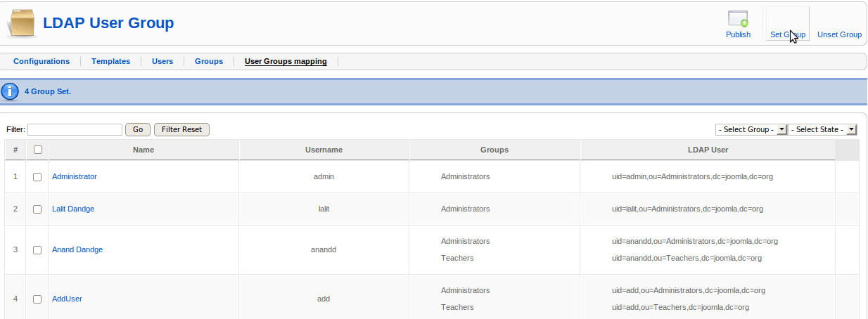The height and width of the screenshot is (319, 868).
Task: Check the box for Administrator row
Action: tap(38, 177)
